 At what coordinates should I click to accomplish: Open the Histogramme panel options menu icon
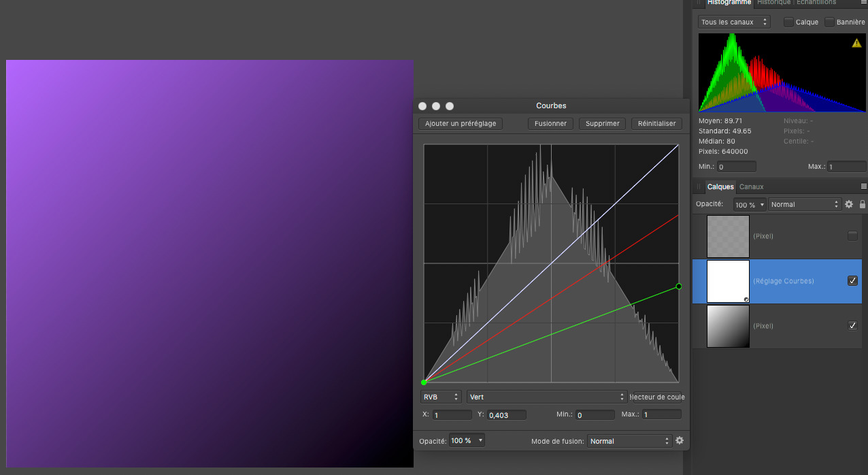864,3
